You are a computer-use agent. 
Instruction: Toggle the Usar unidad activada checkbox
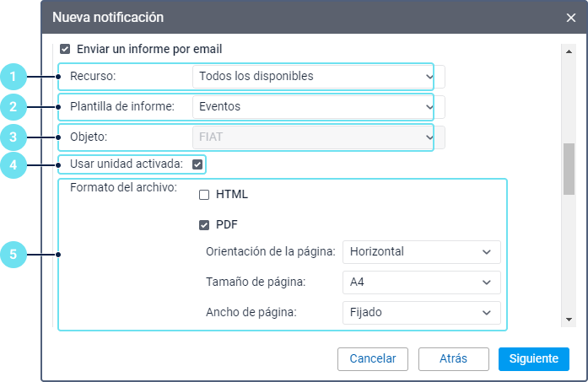pyautogui.click(x=197, y=164)
